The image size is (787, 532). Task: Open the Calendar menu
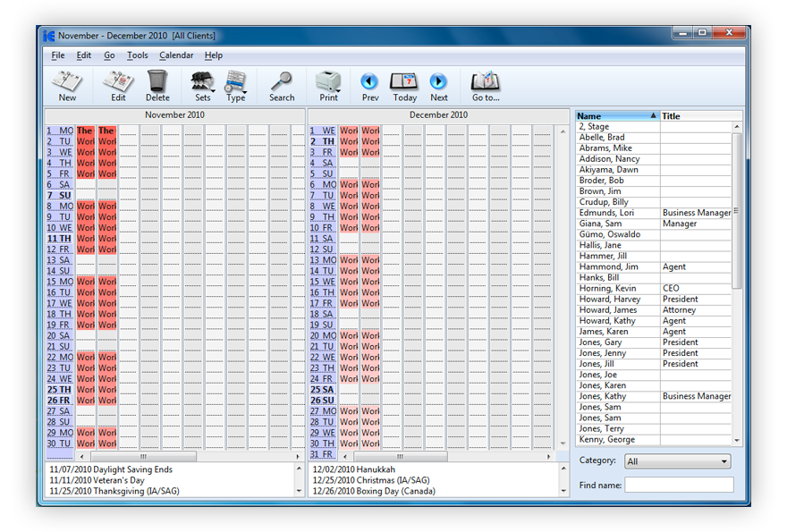pyautogui.click(x=176, y=55)
